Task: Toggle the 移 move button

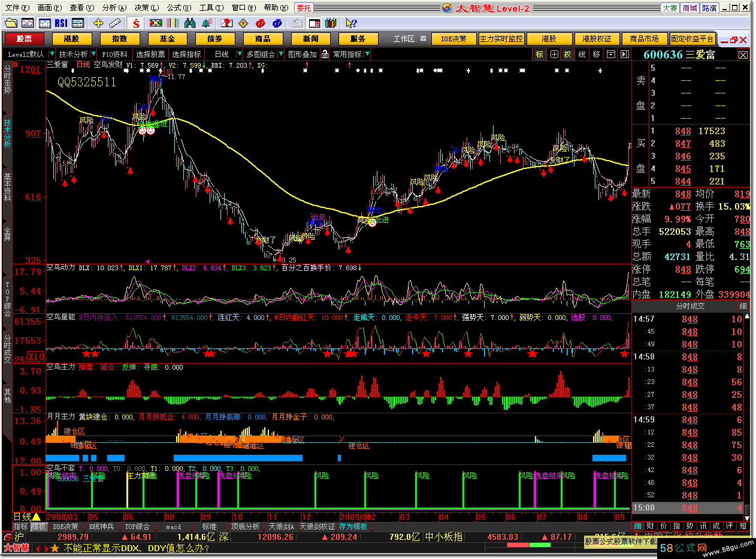Action: pyautogui.click(x=596, y=54)
